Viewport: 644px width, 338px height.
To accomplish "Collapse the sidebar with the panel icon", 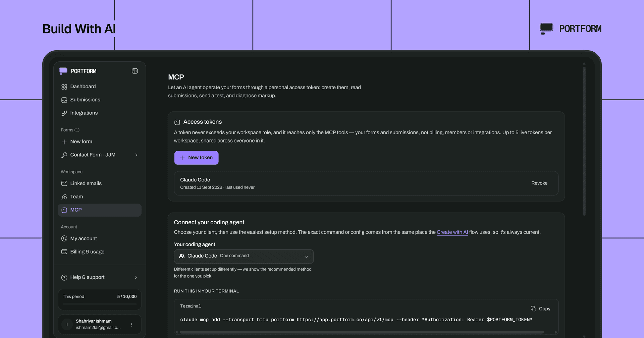I will pos(135,71).
